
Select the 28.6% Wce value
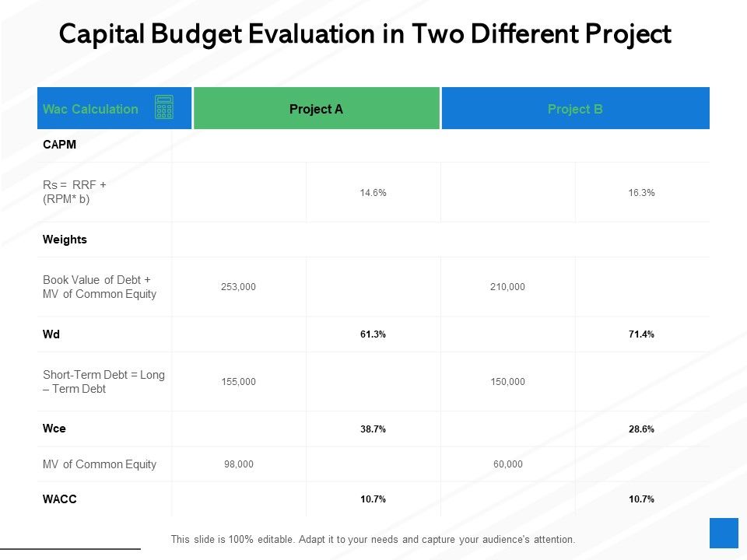point(641,429)
